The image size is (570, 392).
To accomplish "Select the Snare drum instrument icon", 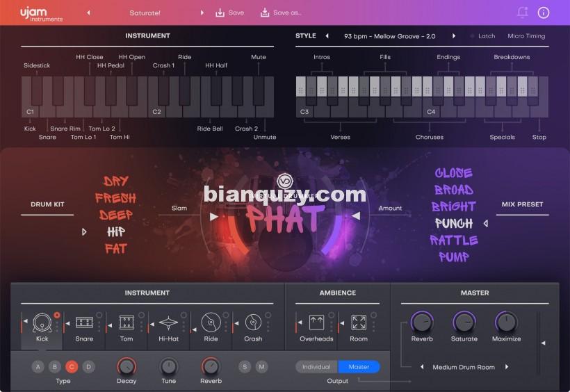I will [84, 322].
